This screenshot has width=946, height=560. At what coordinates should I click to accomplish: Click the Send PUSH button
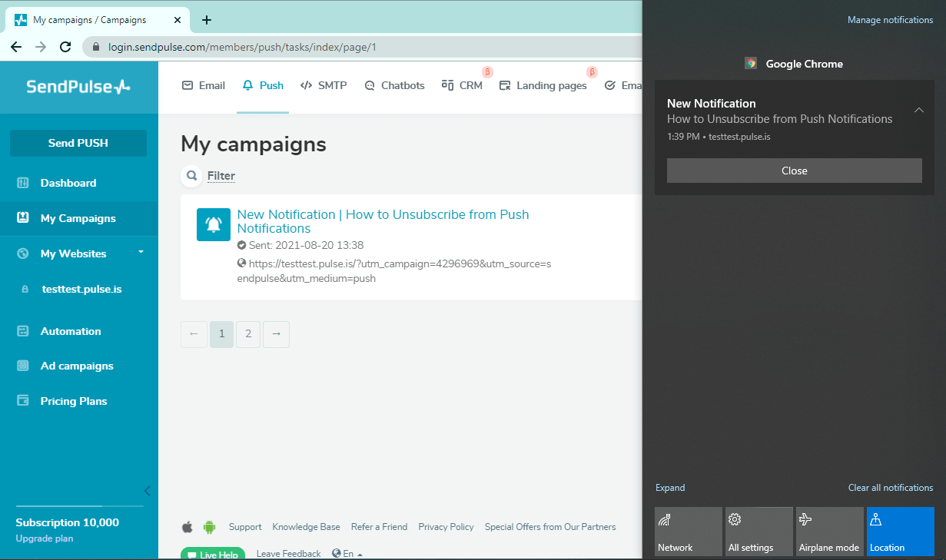click(x=78, y=143)
